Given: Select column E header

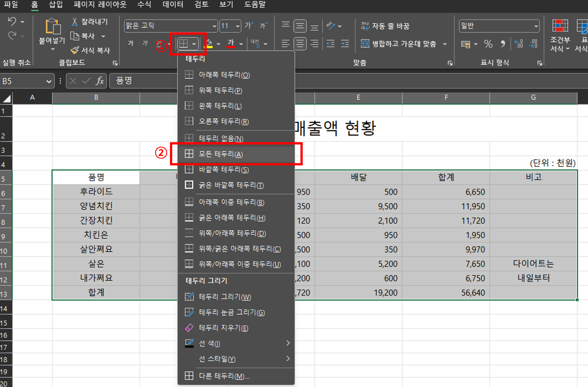Looking at the screenshot, I should (358, 98).
